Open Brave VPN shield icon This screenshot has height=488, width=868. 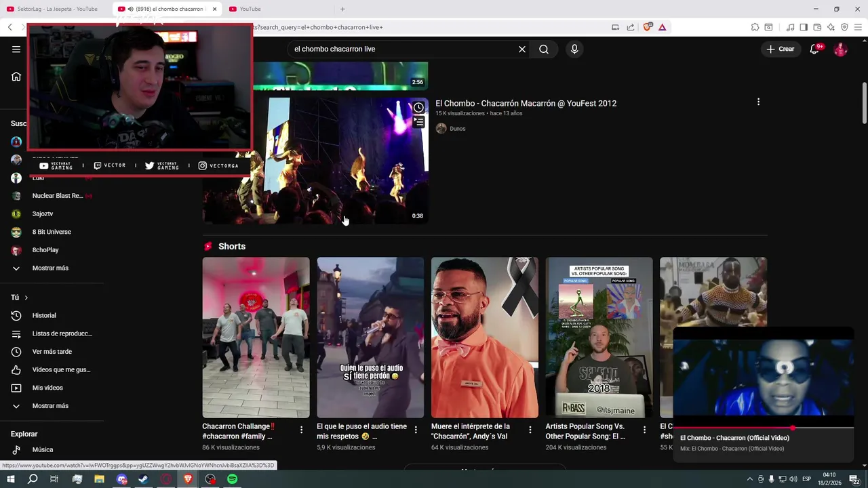pos(844,27)
